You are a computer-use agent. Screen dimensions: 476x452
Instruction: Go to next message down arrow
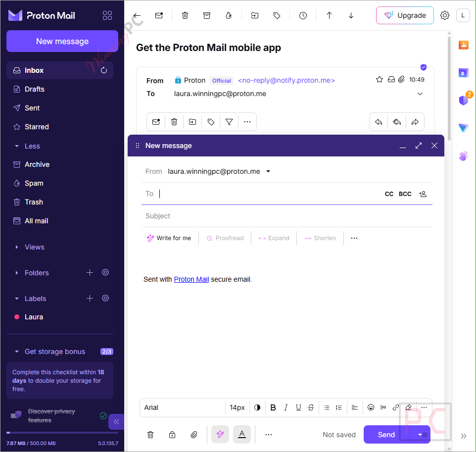[x=351, y=15]
